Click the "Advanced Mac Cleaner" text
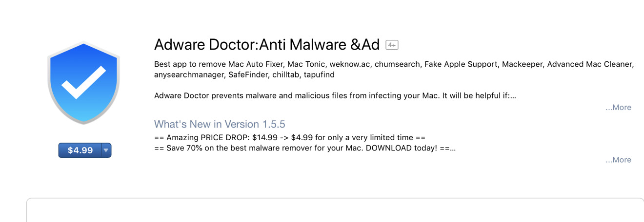Image resolution: width=644 pixels, height=222 pixels. click(x=590, y=64)
